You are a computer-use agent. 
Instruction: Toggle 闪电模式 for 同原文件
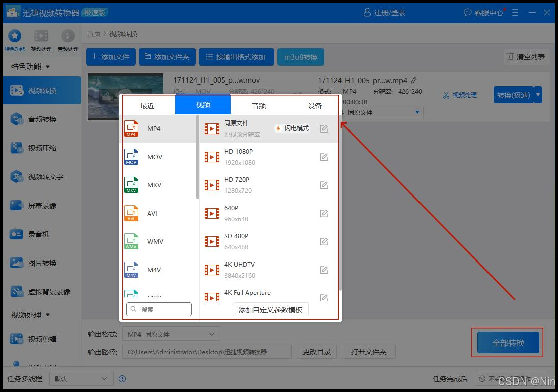click(x=292, y=128)
